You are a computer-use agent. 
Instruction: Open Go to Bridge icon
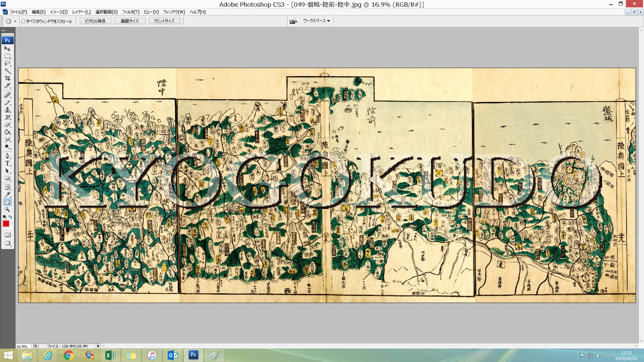pyautogui.click(x=293, y=21)
